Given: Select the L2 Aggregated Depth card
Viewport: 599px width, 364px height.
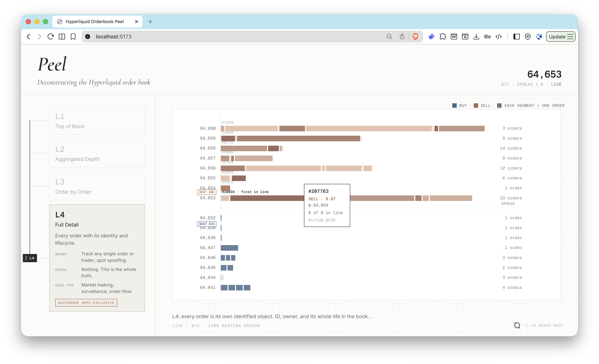Looking at the screenshot, I should point(97,153).
